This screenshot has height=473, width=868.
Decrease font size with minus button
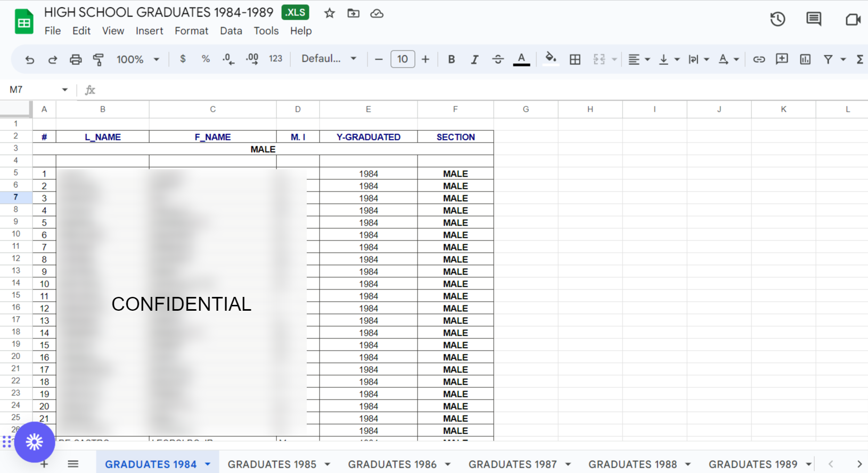pos(379,59)
